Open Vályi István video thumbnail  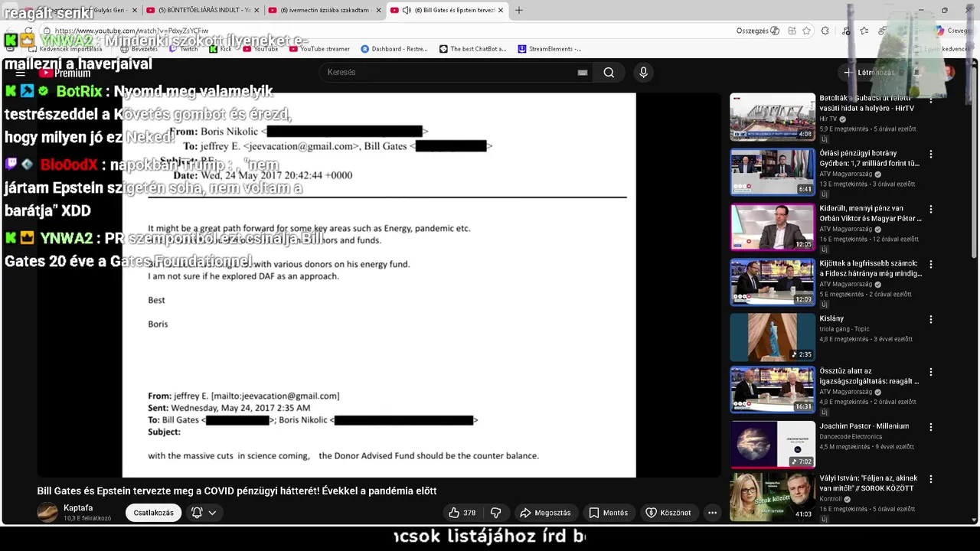772,497
